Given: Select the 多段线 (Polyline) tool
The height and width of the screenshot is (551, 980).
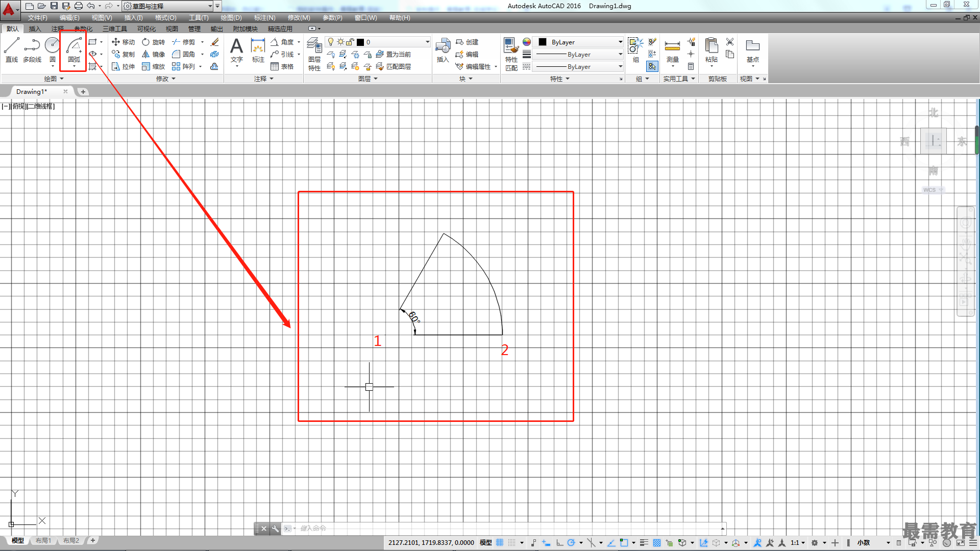Looking at the screenshot, I should point(32,49).
